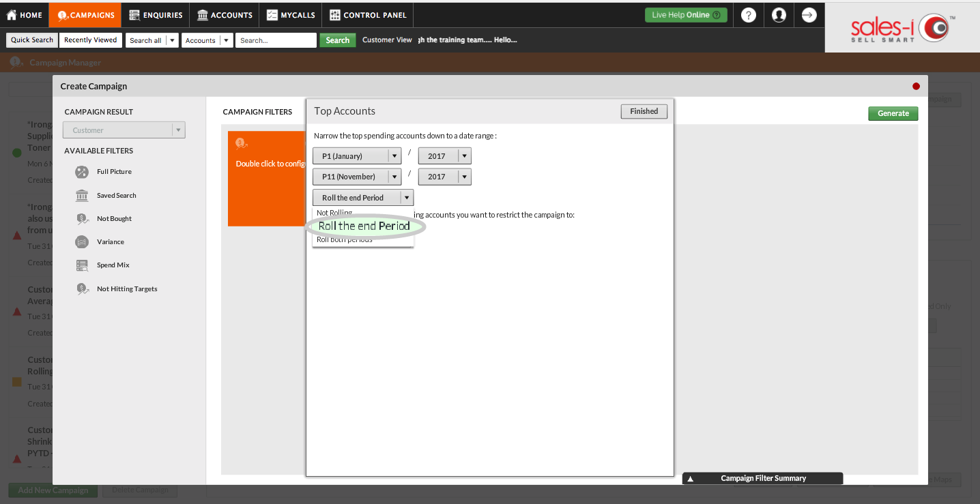Click the Not Bought filter icon

tap(82, 219)
